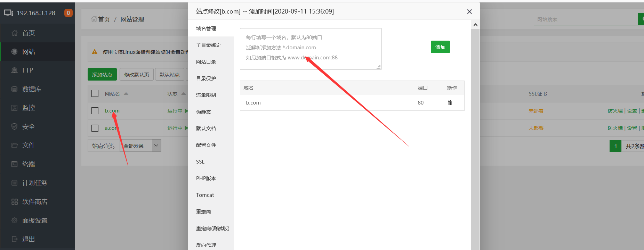Click the FTP icon in the sidebar

pyautogui.click(x=14, y=70)
